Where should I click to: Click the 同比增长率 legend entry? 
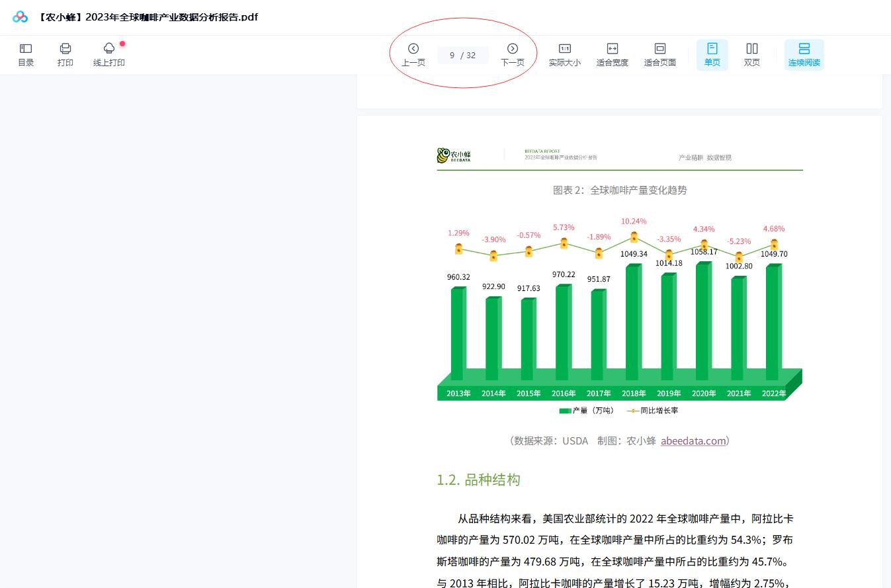652,410
